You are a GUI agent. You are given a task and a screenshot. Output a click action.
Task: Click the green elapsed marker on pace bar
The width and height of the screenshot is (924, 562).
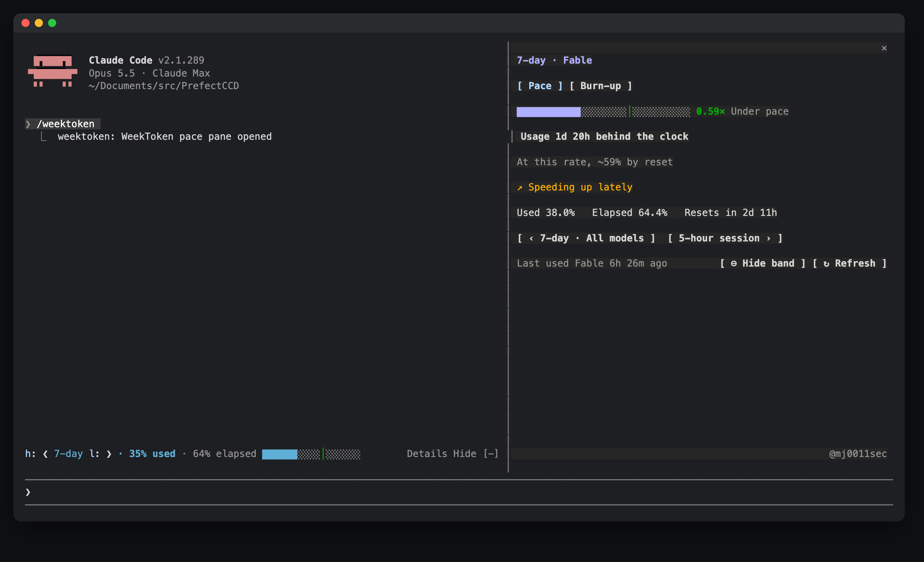630,112
